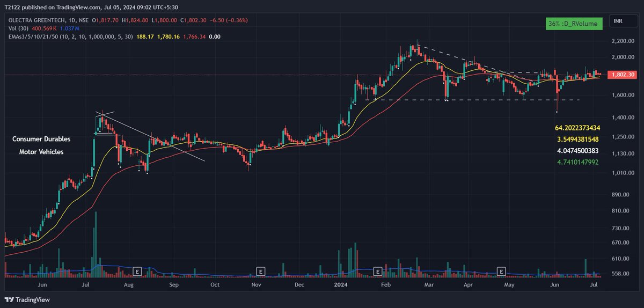644x308 pixels.
Task: Click the red EMA value 1,766.34
Action: coord(195,36)
